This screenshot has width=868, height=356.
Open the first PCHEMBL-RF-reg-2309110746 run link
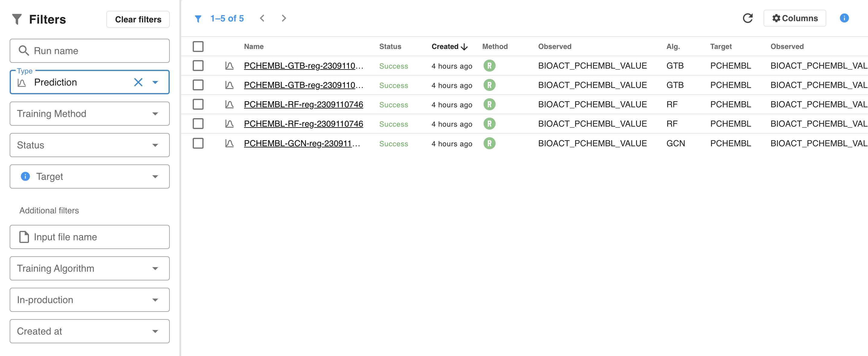[x=303, y=105]
